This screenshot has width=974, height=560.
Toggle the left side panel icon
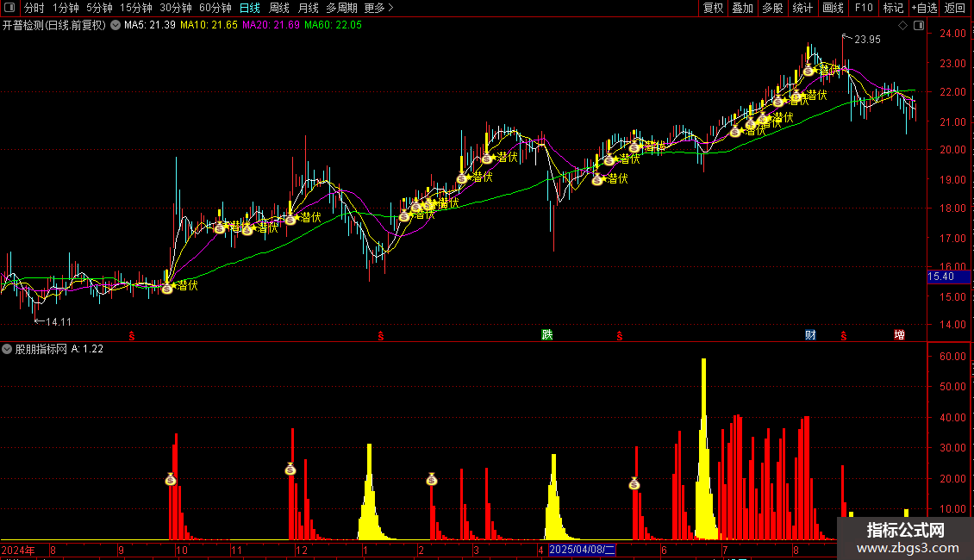click(9, 8)
